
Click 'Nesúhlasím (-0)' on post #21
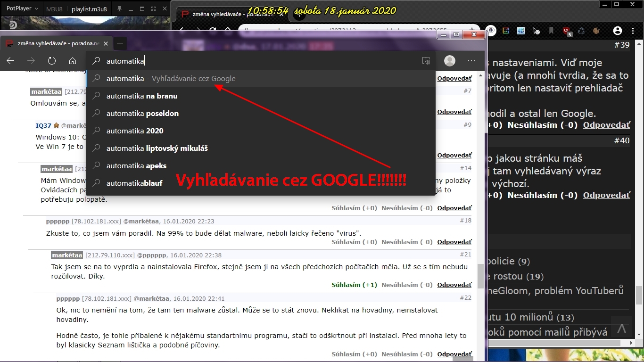click(x=407, y=285)
